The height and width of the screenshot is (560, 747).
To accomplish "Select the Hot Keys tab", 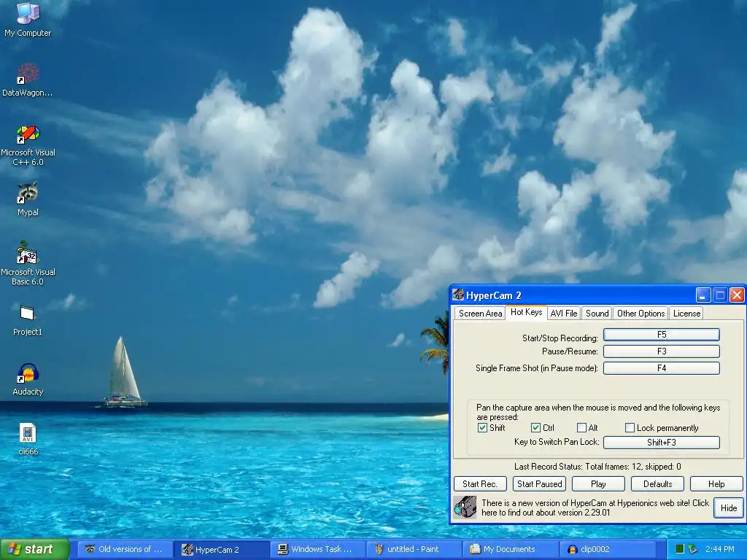I will (x=526, y=312).
